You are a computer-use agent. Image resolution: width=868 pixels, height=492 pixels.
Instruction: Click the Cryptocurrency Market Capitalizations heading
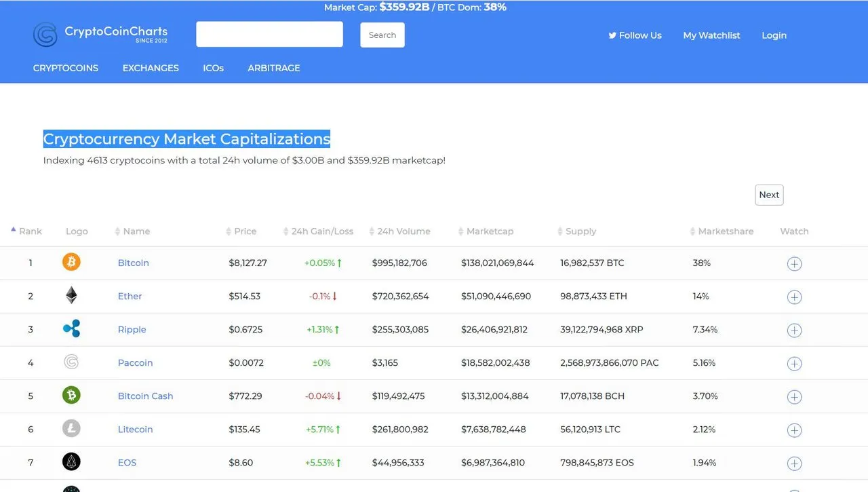[186, 139]
